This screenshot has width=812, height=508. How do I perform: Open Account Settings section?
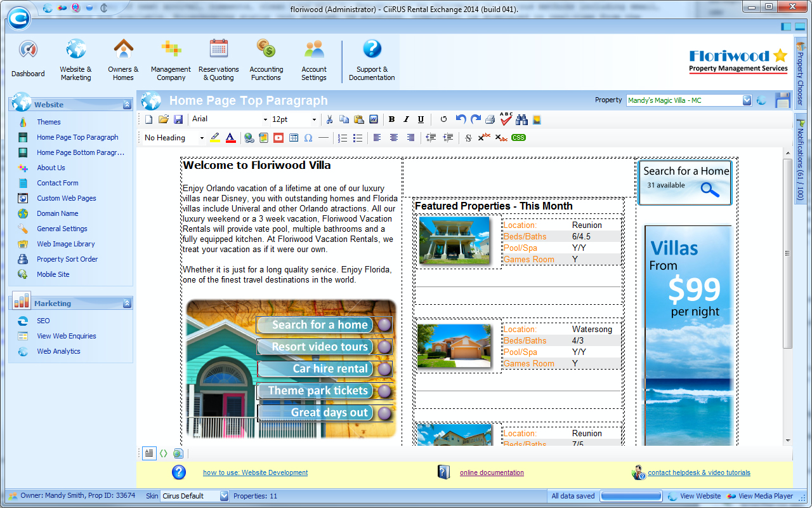314,59
